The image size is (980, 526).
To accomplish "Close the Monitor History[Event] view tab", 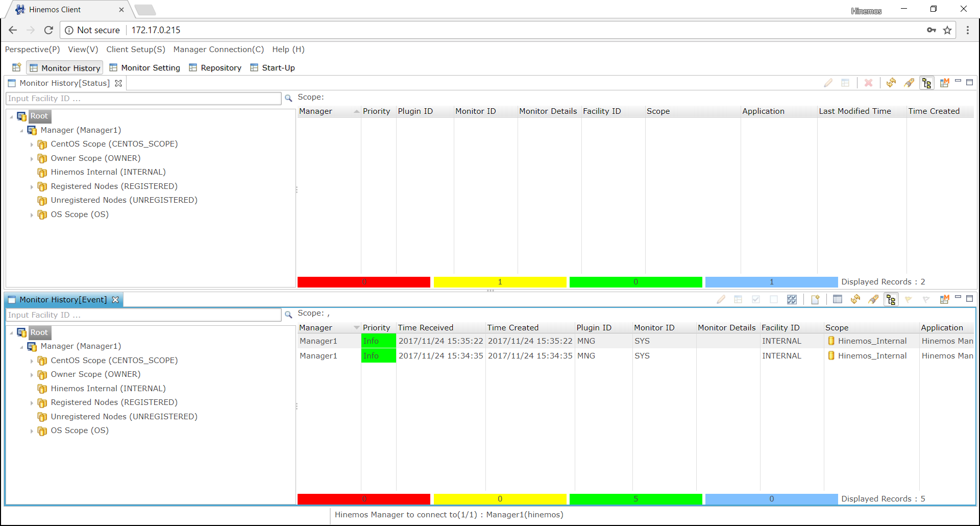I will pos(115,300).
